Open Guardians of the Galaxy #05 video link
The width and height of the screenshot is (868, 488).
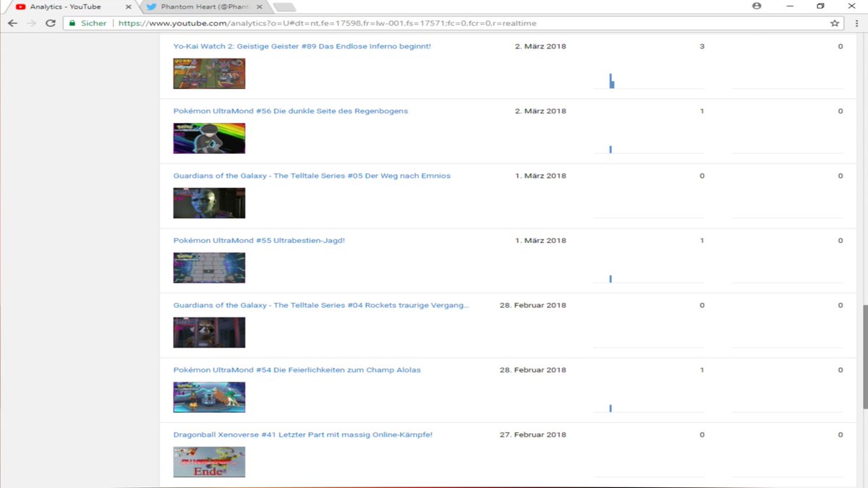pyautogui.click(x=312, y=176)
